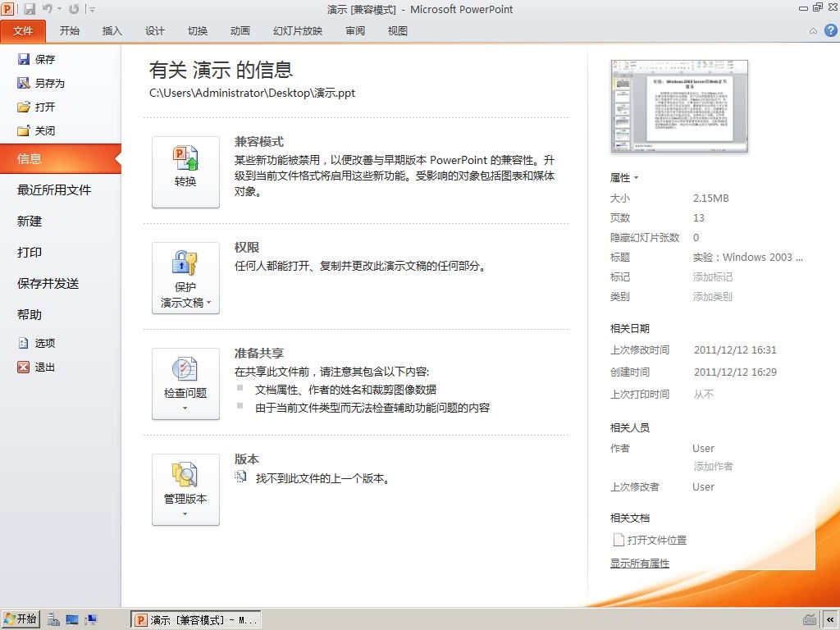Open 最近所用文件 list
Image resolution: width=840 pixels, height=630 pixels.
[x=54, y=189]
